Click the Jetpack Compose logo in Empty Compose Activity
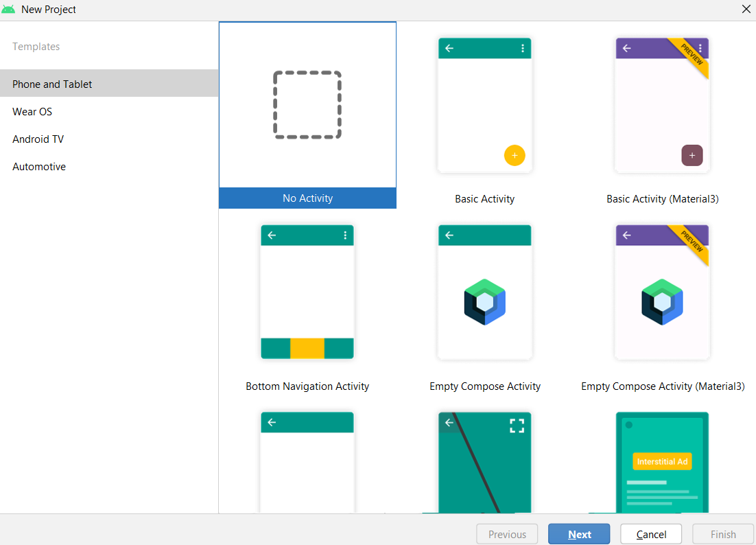 (485, 301)
